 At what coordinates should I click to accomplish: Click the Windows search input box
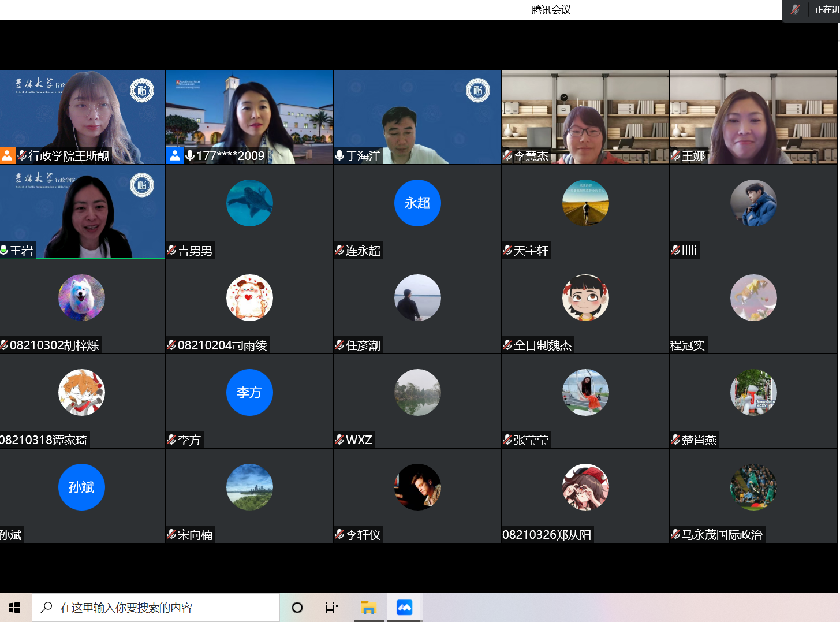tap(156, 608)
